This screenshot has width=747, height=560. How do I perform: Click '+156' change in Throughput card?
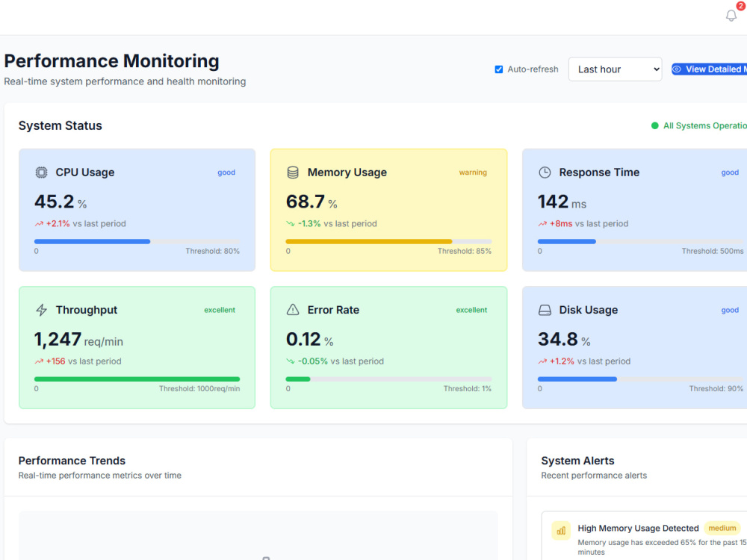click(56, 361)
